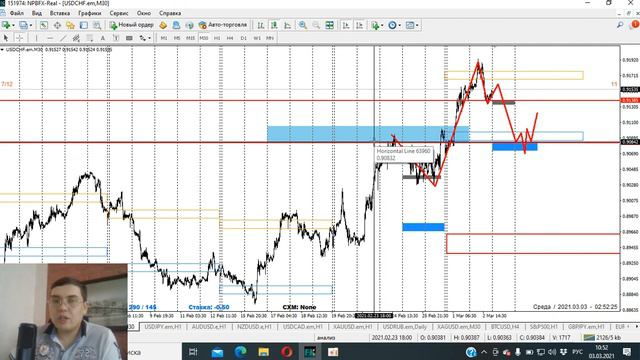
Task: Select the cursor arrow tool
Action: 6,38
